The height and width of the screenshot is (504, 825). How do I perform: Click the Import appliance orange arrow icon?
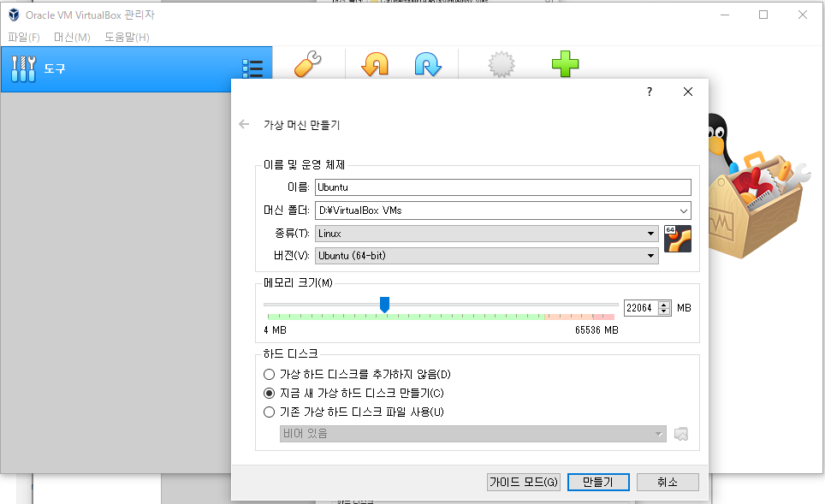pos(375,64)
